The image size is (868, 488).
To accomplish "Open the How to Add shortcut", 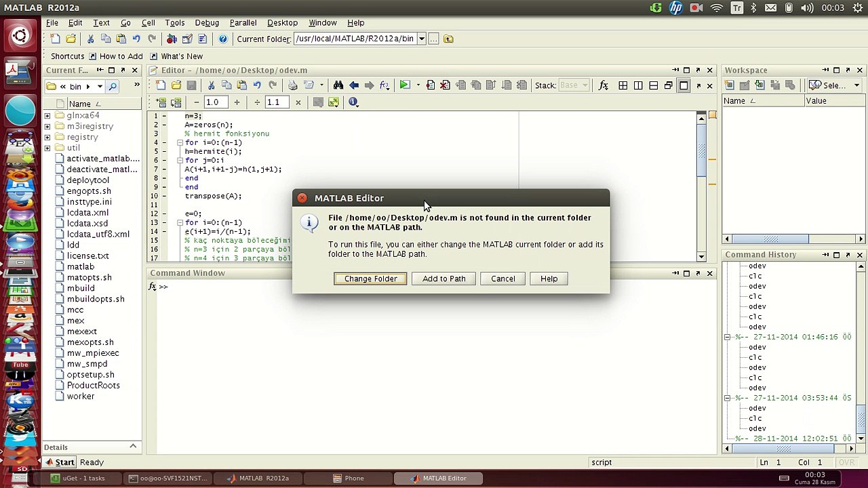I will [x=116, y=56].
